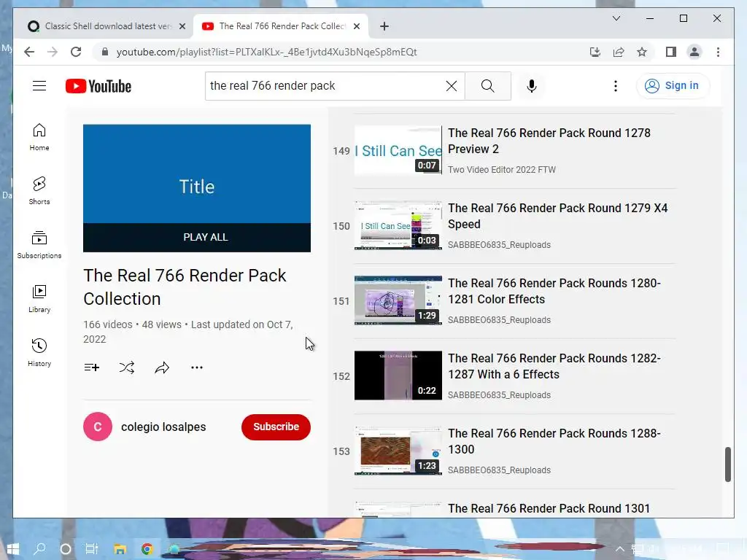Share this page from the address bar icon
747x560 pixels.
point(619,52)
